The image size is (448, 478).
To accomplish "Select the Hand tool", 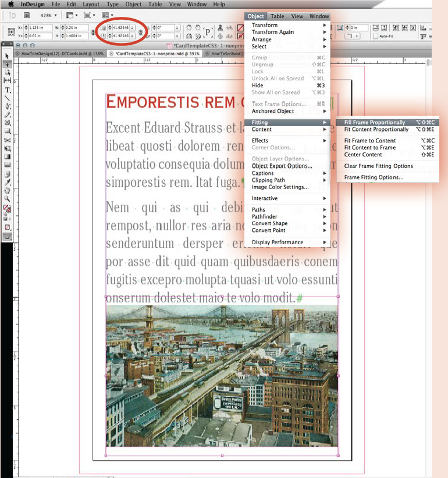I will point(8,190).
